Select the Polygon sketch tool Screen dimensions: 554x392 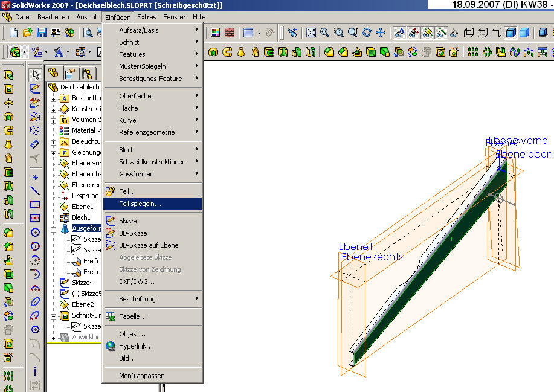[35, 330]
